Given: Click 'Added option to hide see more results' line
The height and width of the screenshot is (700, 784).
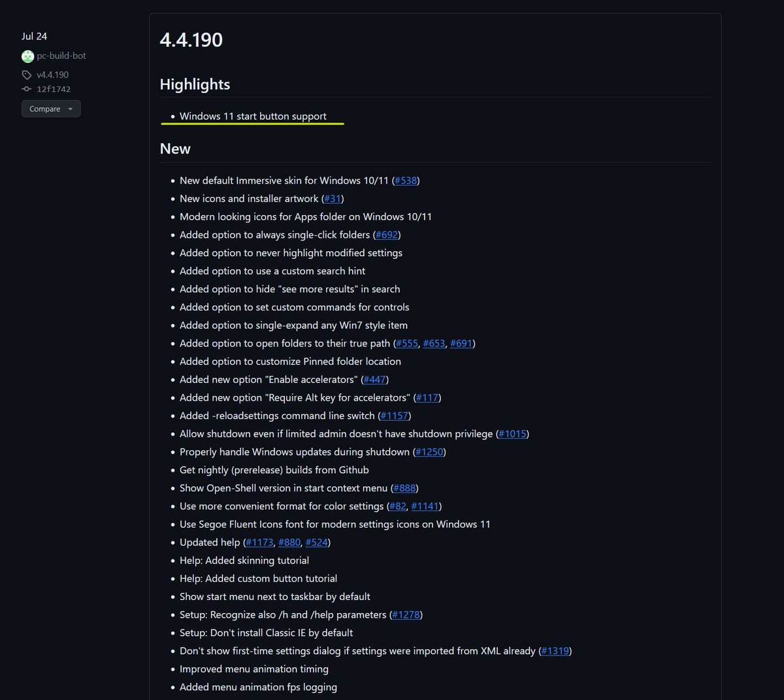Looking at the screenshot, I should (289, 289).
